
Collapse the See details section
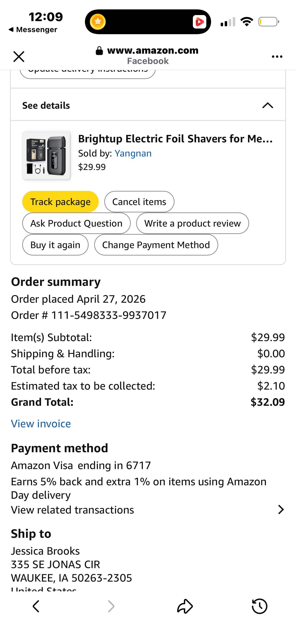(268, 106)
